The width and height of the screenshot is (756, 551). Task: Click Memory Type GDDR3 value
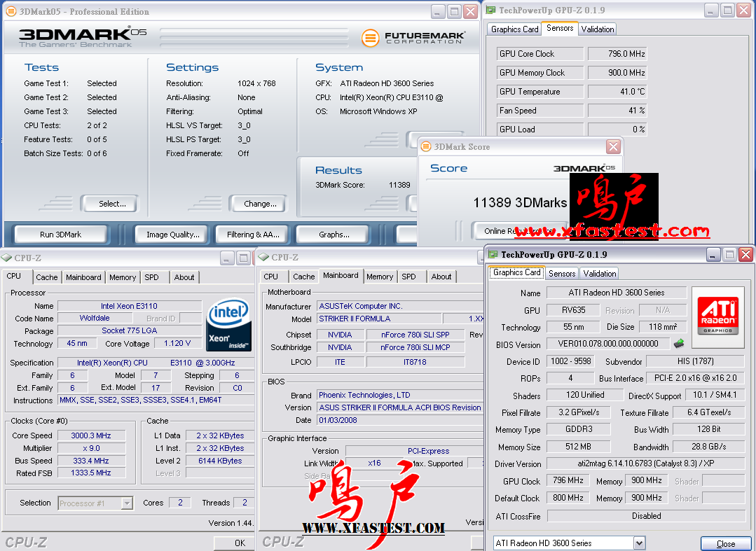579,428
